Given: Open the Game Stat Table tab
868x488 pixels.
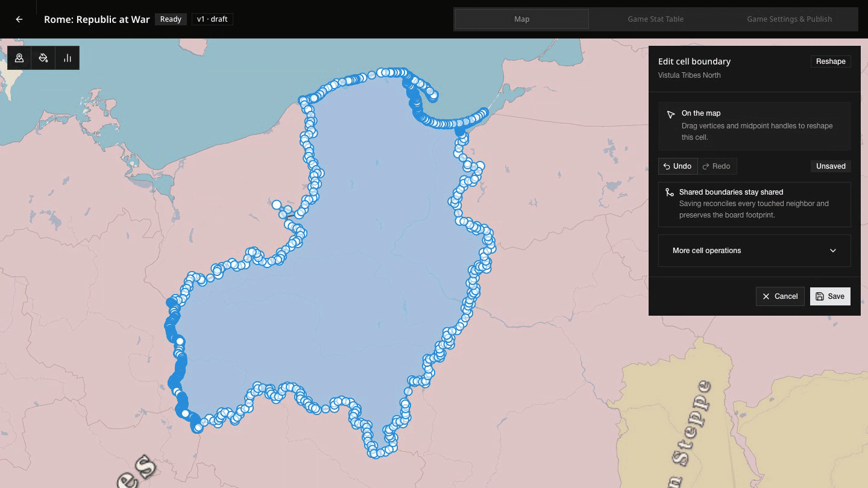Looking at the screenshot, I should click(655, 19).
